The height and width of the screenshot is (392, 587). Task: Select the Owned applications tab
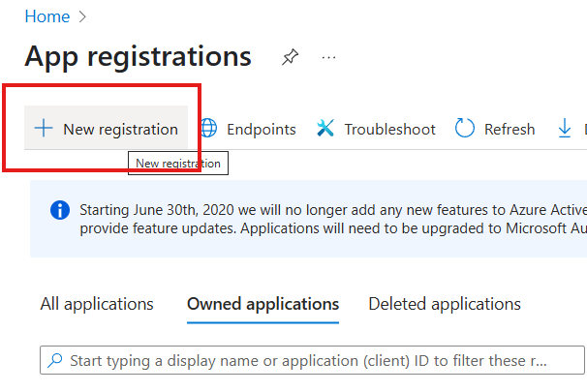[x=263, y=304]
